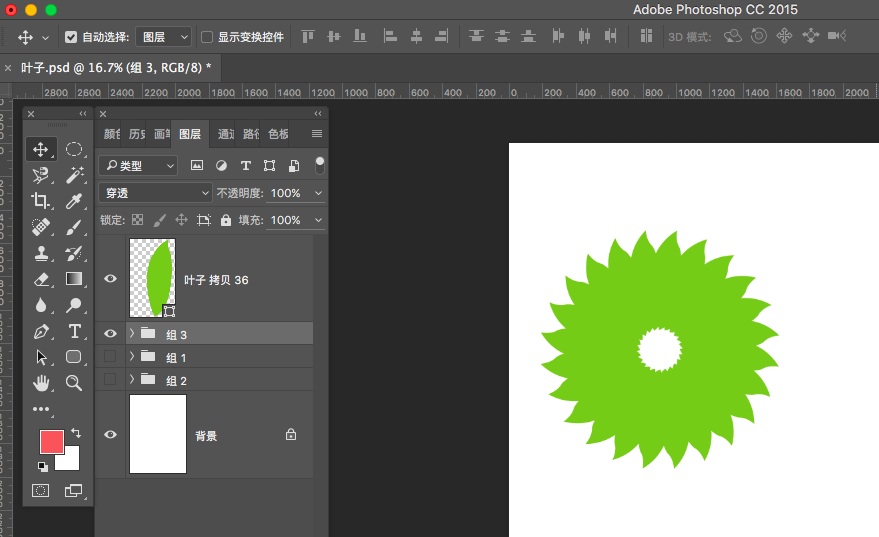Viewport: 879px width, 537px height.
Task: Show the 组 2 group
Action: [x=110, y=379]
